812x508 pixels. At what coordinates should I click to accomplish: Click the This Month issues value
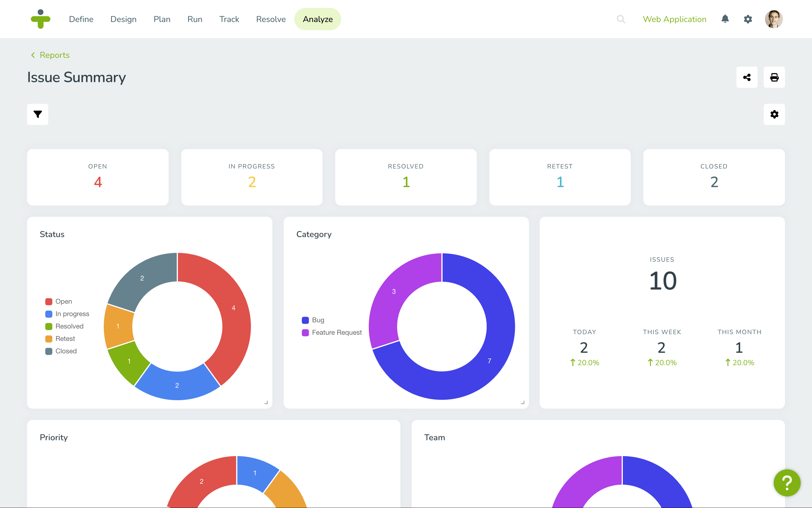(739, 347)
